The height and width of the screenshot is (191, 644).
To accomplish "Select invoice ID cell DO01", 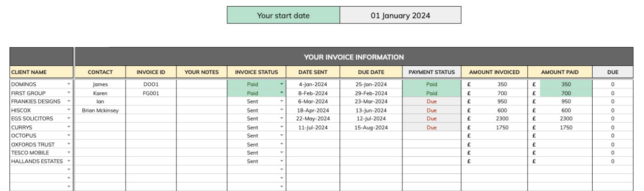I will click(x=151, y=84).
